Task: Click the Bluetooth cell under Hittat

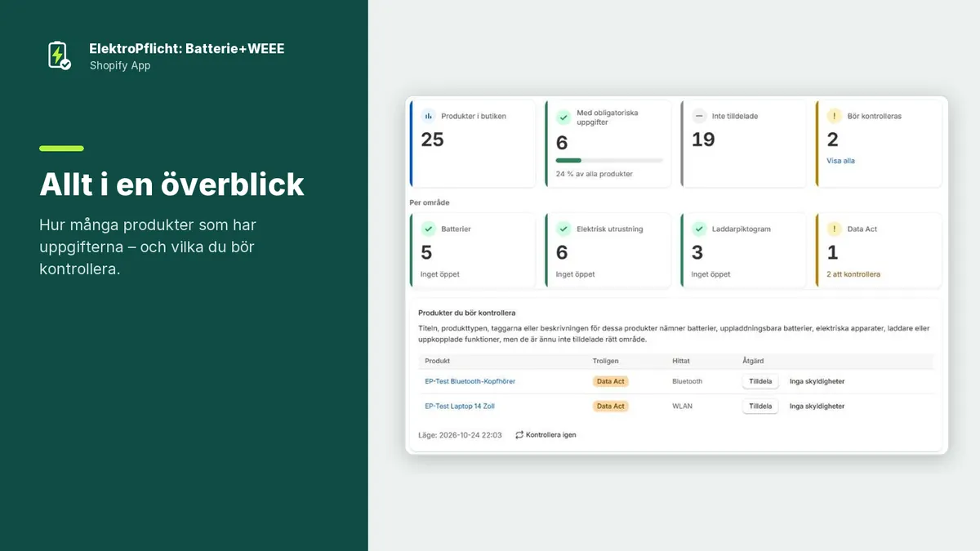Action: pyautogui.click(x=688, y=381)
